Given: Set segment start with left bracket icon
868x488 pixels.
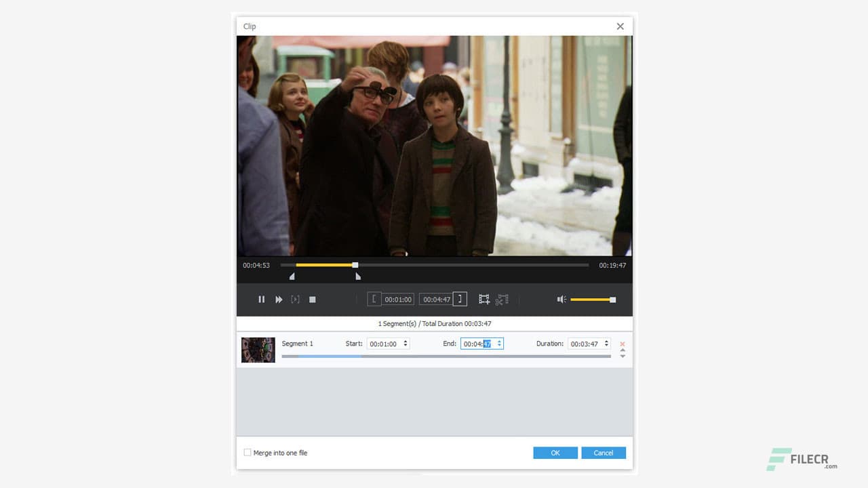Looking at the screenshot, I should coord(374,298).
